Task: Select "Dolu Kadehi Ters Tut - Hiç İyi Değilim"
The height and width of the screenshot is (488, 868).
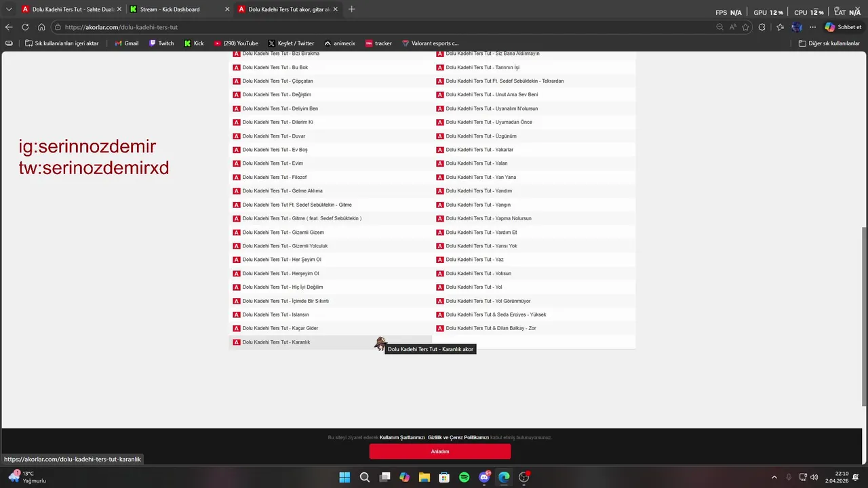Action: [x=283, y=287]
